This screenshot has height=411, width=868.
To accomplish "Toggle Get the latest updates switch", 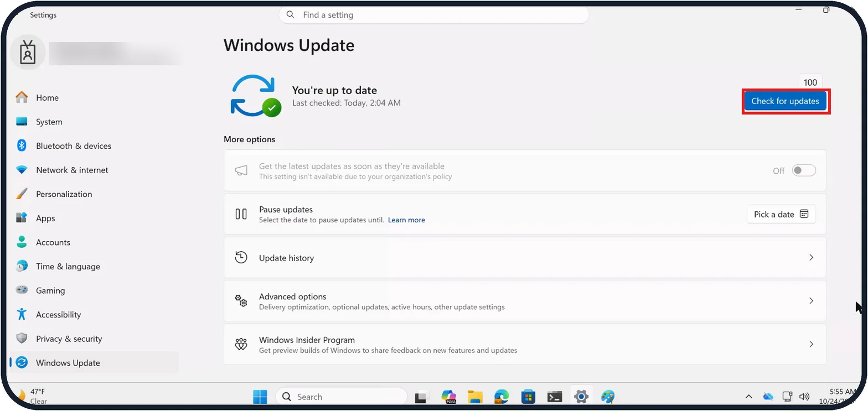I will pos(804,170).
